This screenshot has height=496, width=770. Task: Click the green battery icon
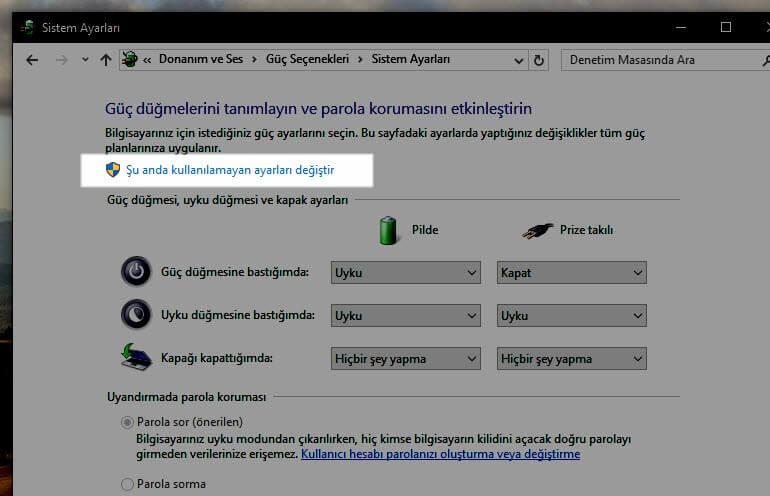click(388, 230)
